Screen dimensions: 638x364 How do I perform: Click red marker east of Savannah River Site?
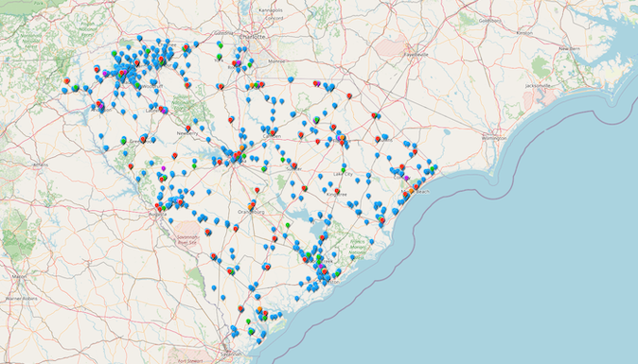pyautogui.click(x=208, y=232)
